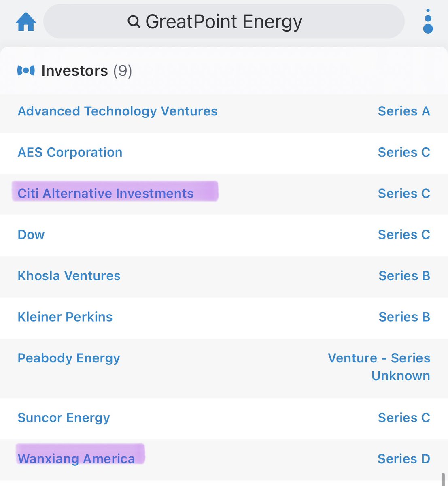
Task: View Wanxiang America's Series D round
Action: point(403,458)
